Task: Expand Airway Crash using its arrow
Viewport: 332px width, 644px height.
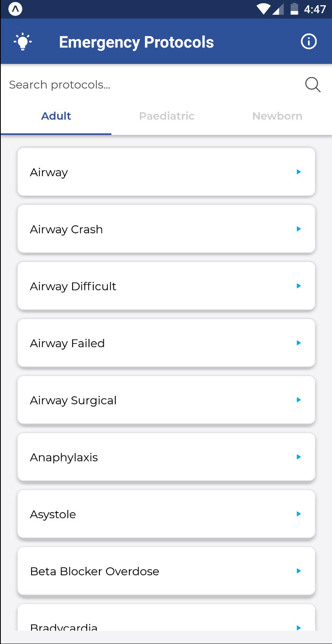Action: pos(298,229)
